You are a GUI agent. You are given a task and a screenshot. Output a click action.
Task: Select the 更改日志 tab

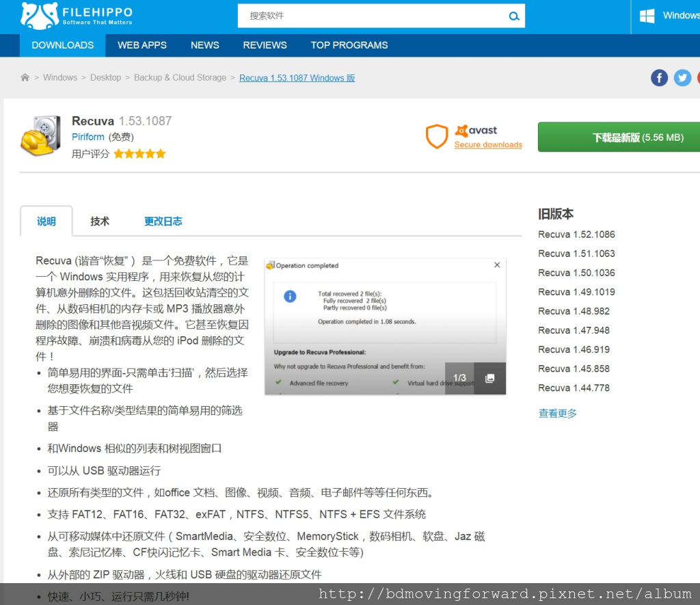point(163,221)
